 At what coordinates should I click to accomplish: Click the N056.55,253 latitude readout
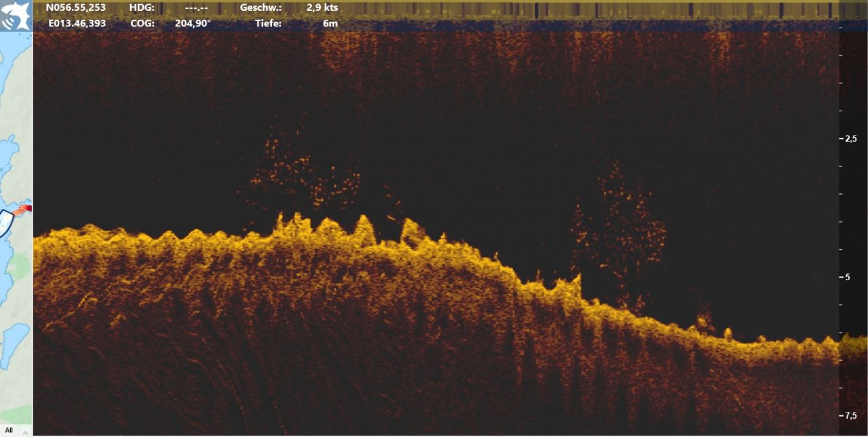click(76, 8)
